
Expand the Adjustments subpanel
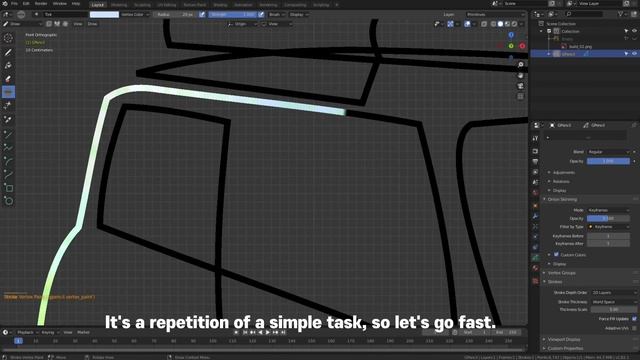[564, 172]
